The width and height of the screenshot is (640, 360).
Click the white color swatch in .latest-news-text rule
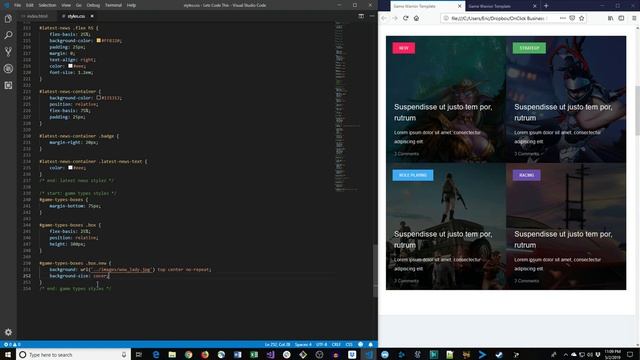click(70, 167)
